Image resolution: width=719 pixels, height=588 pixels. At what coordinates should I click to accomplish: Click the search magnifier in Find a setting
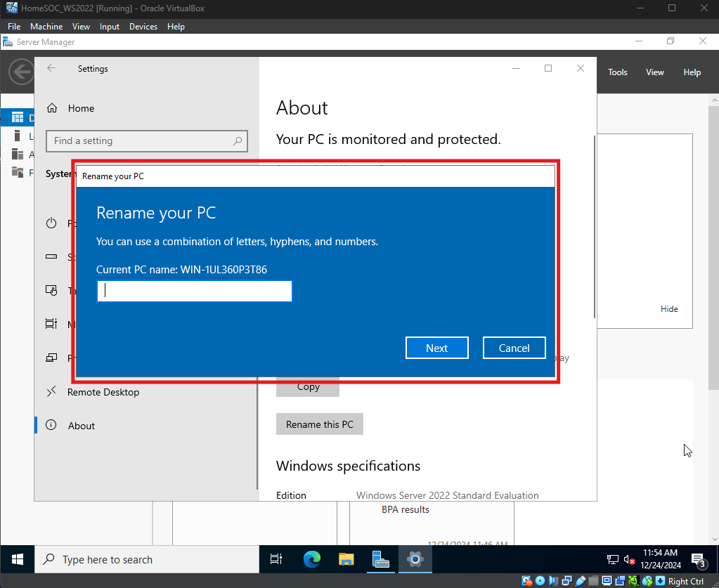[238, 141]
